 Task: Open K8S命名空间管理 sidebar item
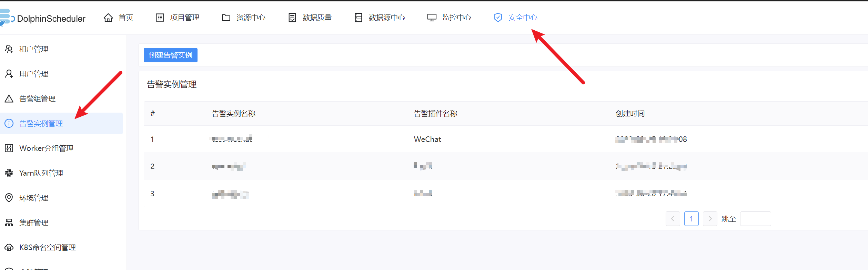tap(48, 248)
